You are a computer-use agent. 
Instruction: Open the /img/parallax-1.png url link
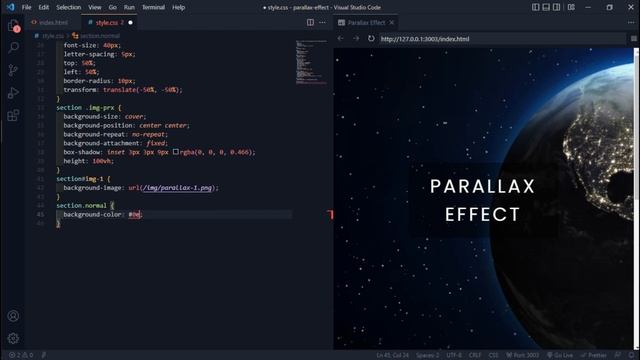(x=177, y=188)
